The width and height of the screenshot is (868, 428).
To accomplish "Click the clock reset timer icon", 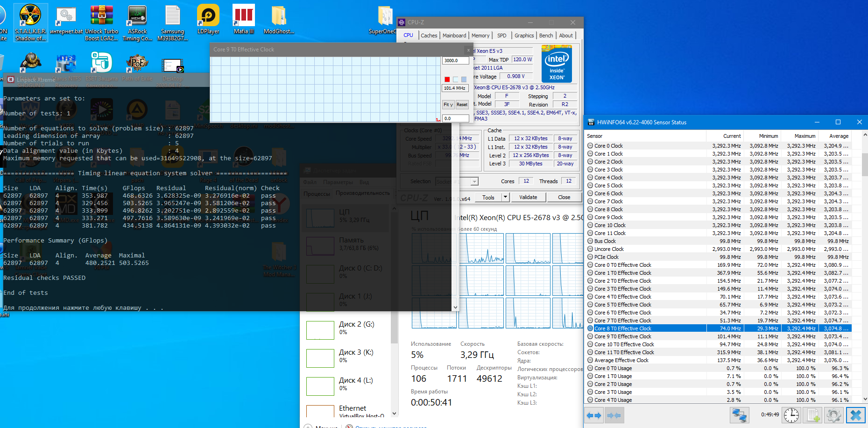I will [791, 415].
